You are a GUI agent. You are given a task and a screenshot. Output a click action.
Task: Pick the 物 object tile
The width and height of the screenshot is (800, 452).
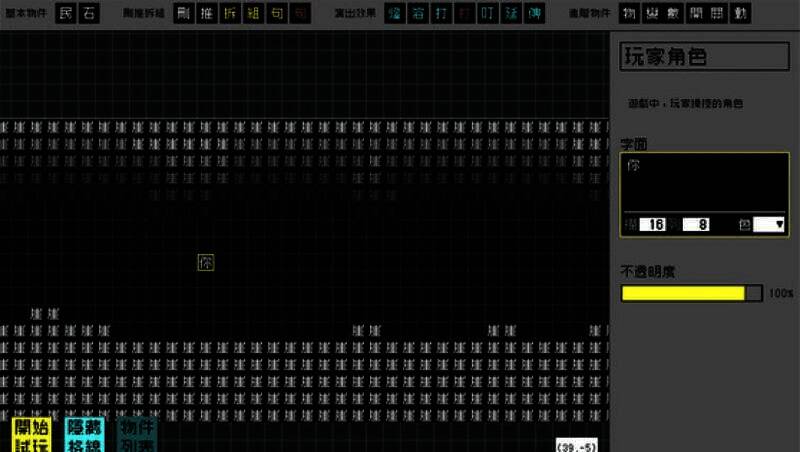coord(629,14)
